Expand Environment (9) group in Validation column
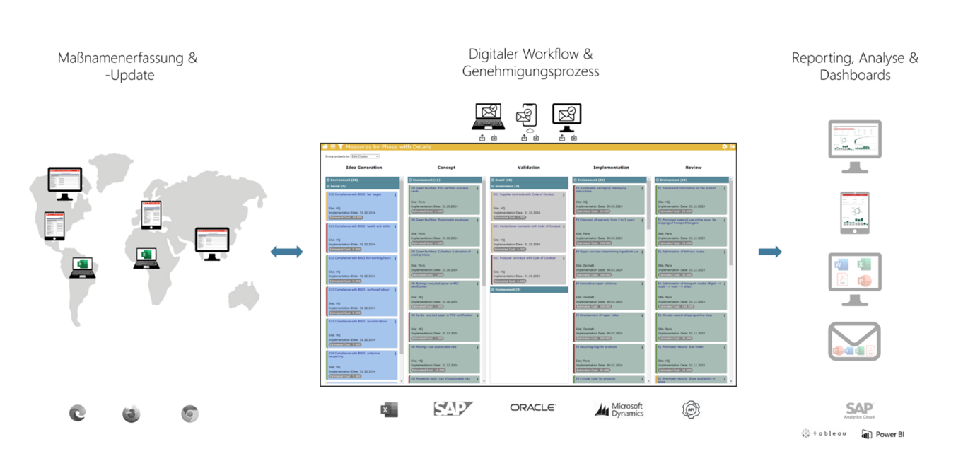Viewport: 980px width, 449px height. 493,290
